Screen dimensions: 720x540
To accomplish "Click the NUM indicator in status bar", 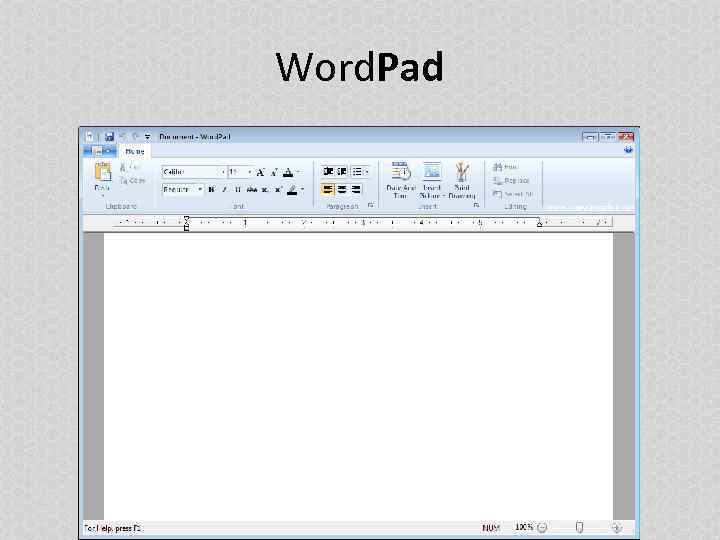I will (491, 528).
